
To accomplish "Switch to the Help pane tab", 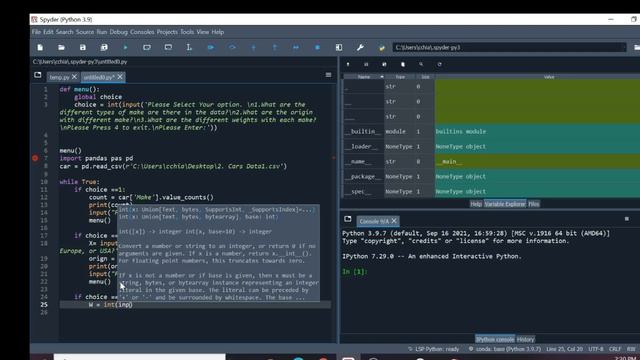I will click(x=476, y=204).
